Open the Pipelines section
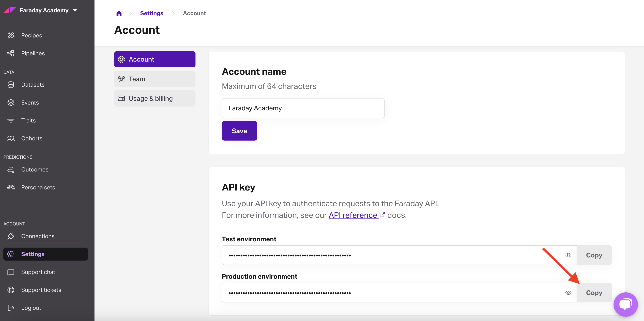The image size is (644, 321). click(x=33, y=53)
